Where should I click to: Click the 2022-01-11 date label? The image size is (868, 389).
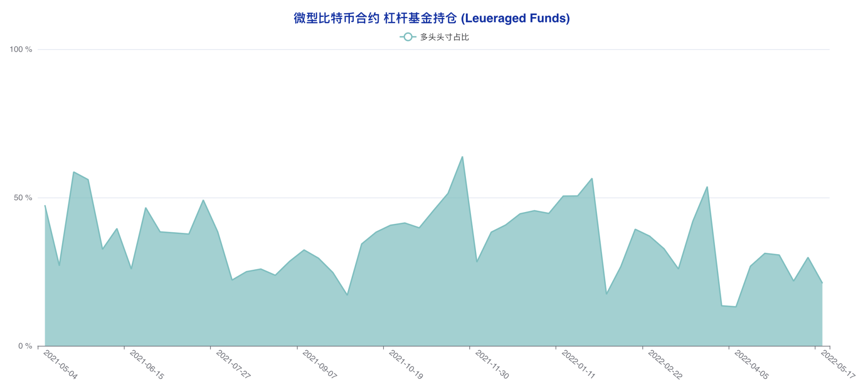pyautogui.click(x=578, y=365)
